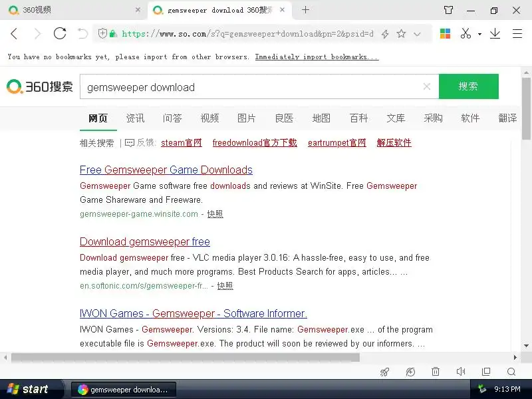The height and width of the screenshot is (399, 532).
Task: Click related search steam官网
Action: click(x=182, y=143)
